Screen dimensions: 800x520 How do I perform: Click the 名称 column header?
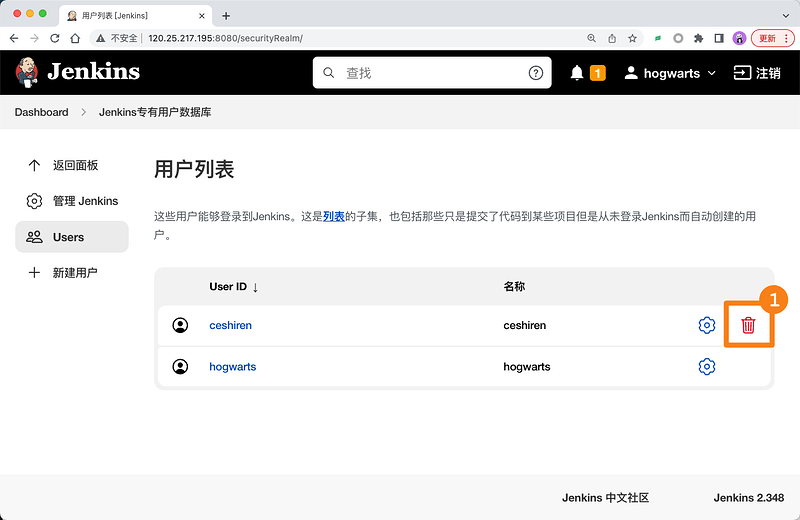(x=514, y=286)
